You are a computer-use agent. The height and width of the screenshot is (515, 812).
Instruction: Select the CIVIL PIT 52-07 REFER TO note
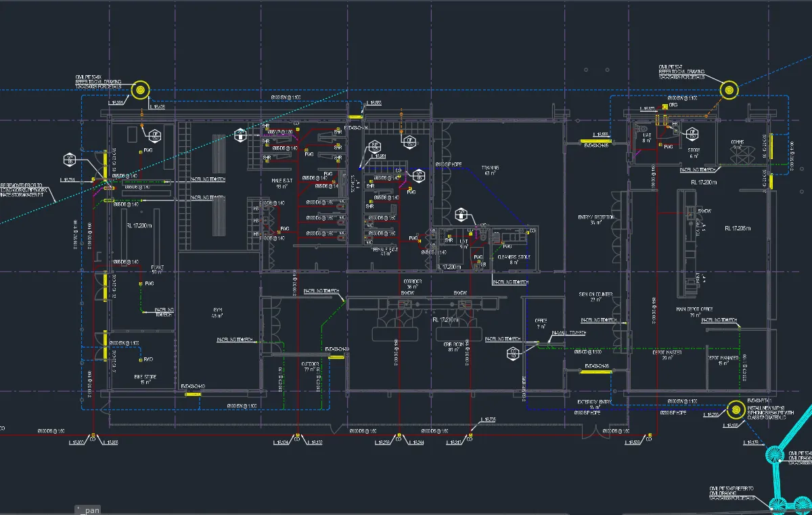[x=731, y=493]
